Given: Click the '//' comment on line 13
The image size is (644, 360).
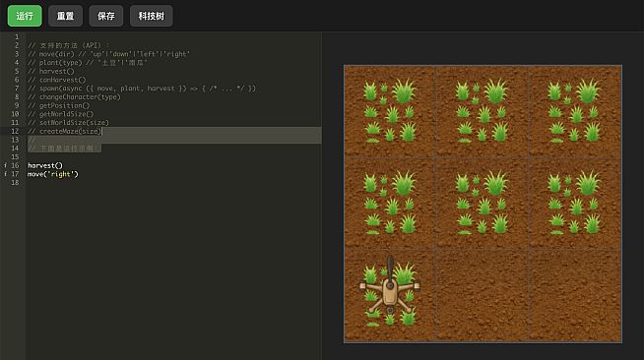Looking at the screenshot, I should pos(32,140).
